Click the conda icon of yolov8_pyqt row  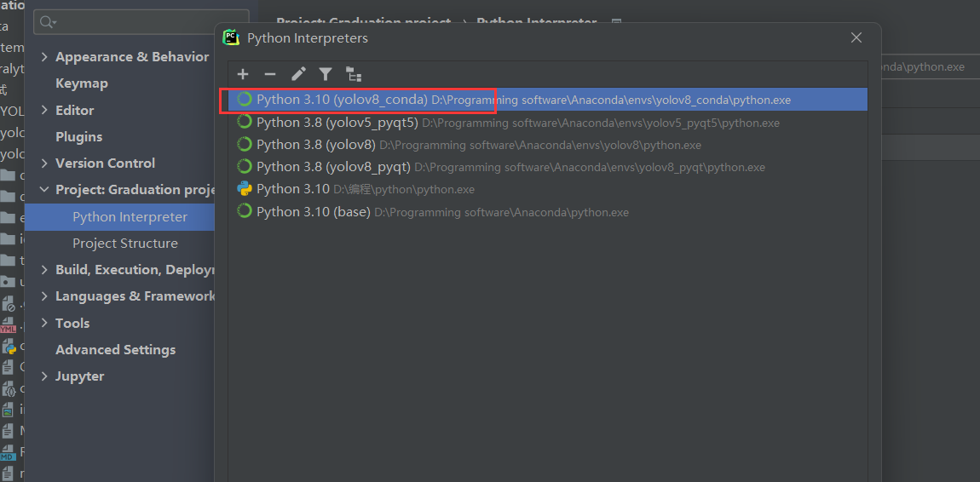245,167
